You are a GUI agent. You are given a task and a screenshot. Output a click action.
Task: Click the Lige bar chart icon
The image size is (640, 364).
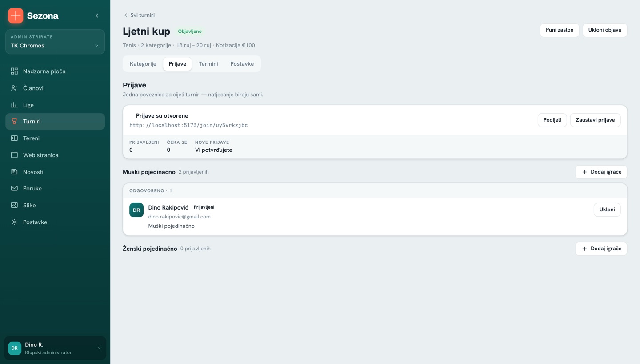pos(14,105)
